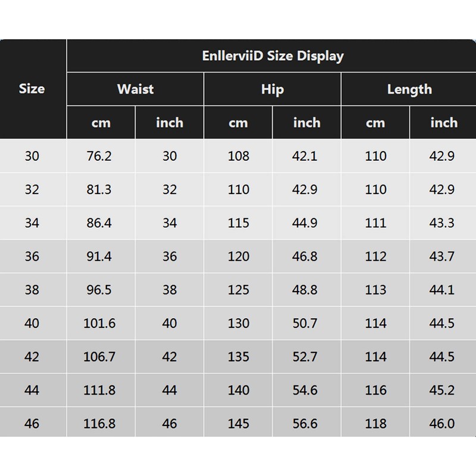Click the cm subheader under Length

point(375,123)
